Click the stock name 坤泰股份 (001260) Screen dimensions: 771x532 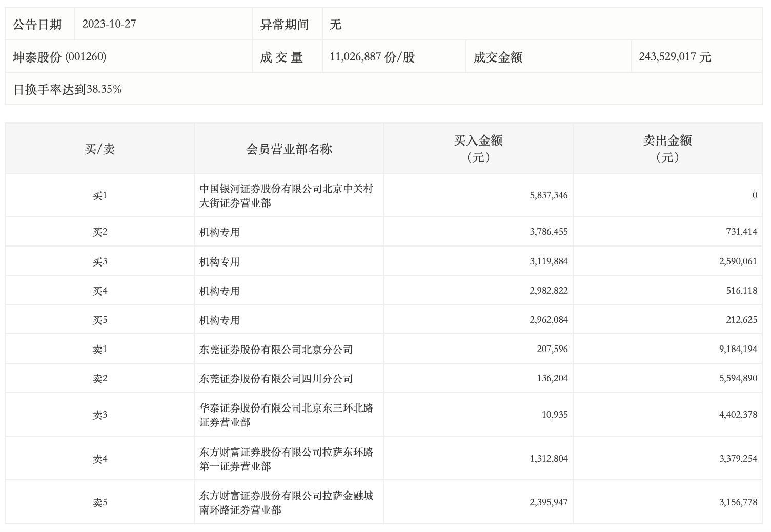59,57
